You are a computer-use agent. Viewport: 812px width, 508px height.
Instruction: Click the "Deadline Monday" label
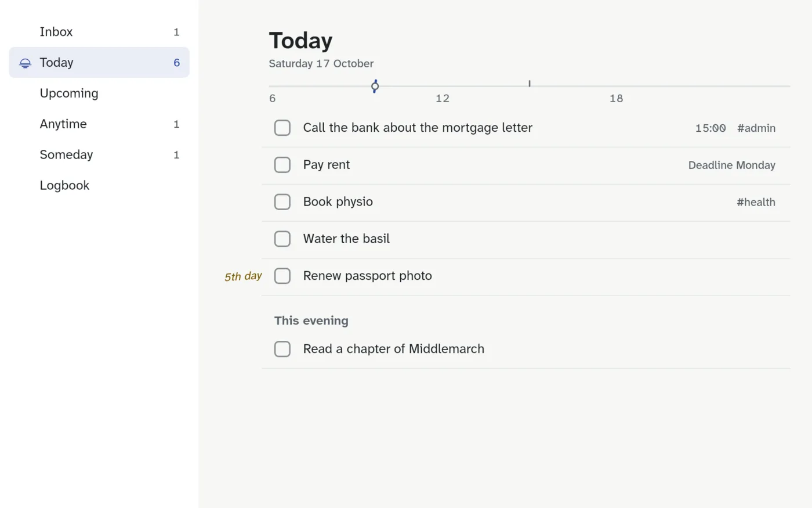coord(732,165)
